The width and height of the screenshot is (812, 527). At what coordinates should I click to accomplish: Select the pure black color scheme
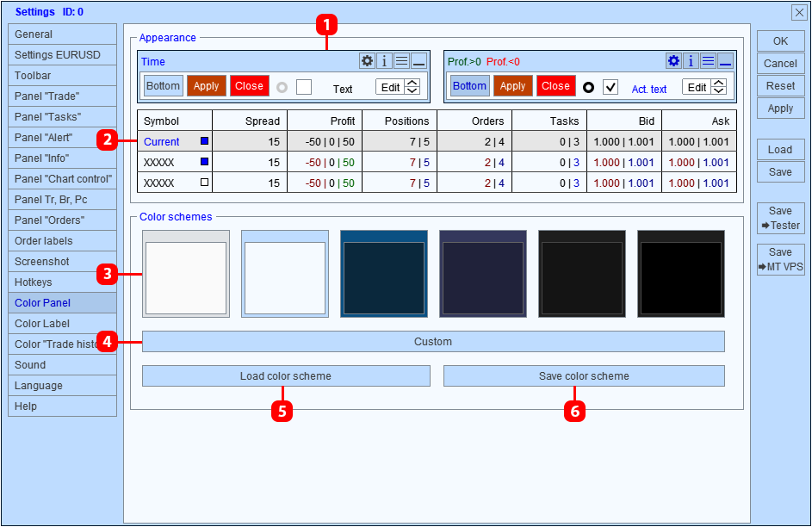(x=681, y=274)
